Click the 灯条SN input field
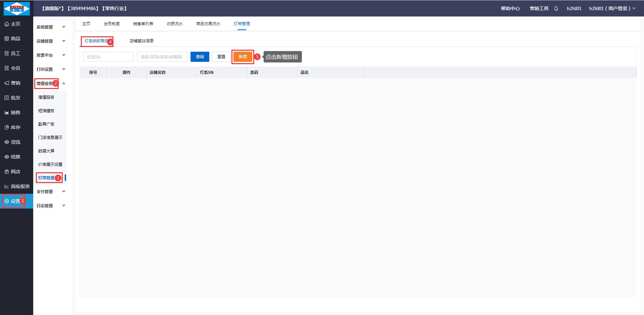Image resolution: width=644 pixels, height=315 pixels. 108,57
